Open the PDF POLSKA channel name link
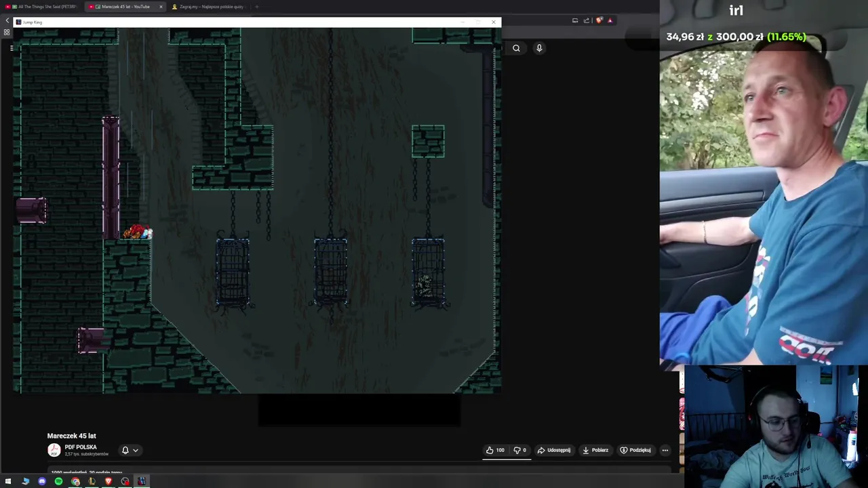868x488 pixels. pos(81,447)
